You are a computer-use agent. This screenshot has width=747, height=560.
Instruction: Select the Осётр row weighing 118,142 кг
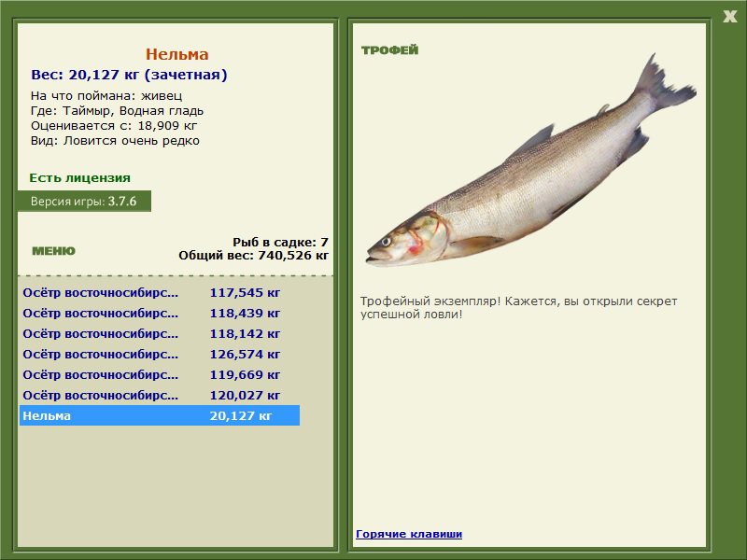point(160,333)
